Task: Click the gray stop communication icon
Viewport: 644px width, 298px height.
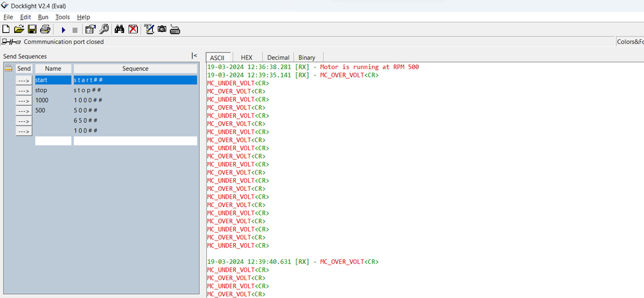Action: point(75,30)
